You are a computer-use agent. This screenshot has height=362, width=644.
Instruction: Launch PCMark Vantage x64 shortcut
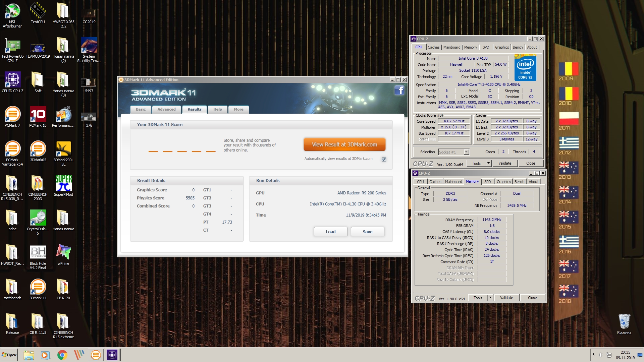point(12,154)
